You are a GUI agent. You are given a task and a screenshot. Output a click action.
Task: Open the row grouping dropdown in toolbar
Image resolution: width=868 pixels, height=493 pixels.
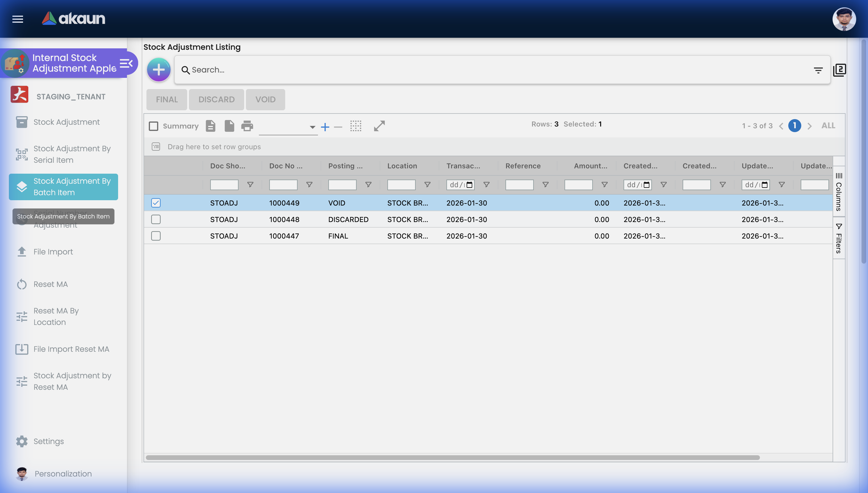pyautogui.click(x=311, y=128)
